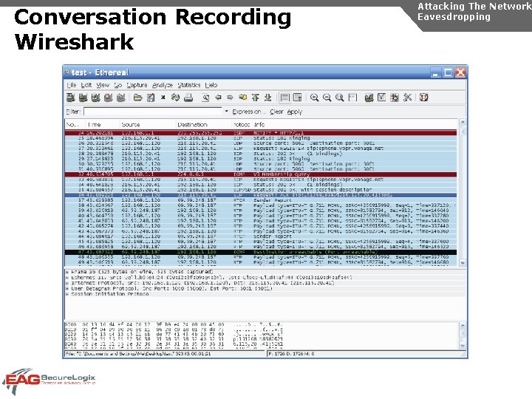Viewport: 532px width, 399px height.
Task: Open the Edit menu
Action: point(86,85)
